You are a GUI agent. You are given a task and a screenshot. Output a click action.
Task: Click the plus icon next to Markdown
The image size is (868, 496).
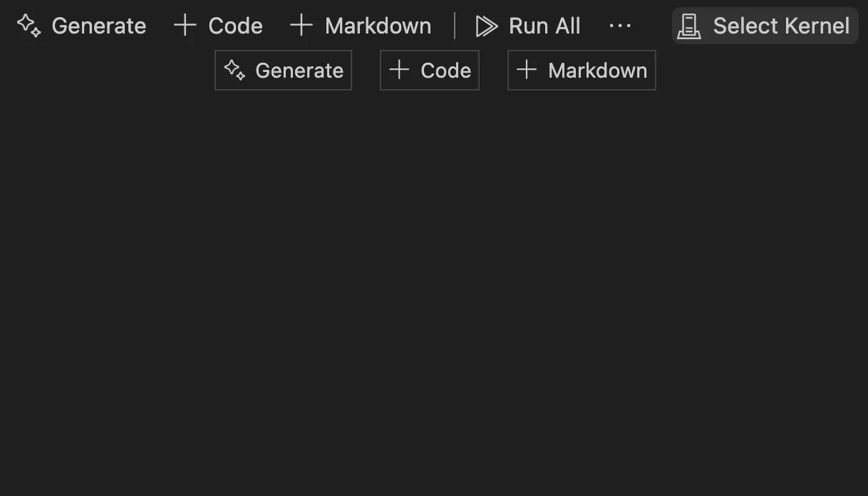point(301,26)
